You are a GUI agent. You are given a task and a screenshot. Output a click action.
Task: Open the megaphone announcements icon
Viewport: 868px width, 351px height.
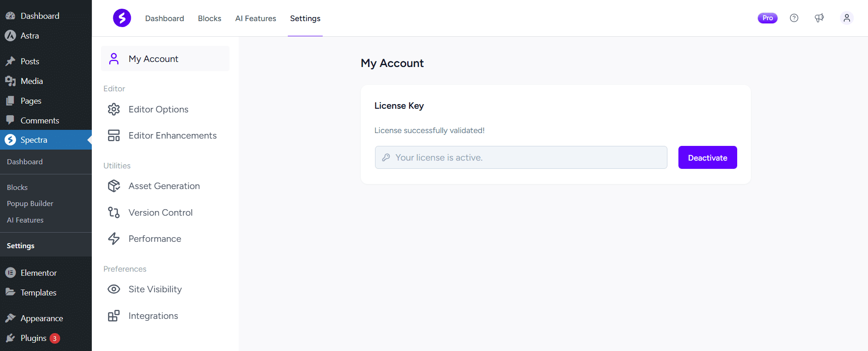pos(819,18)
